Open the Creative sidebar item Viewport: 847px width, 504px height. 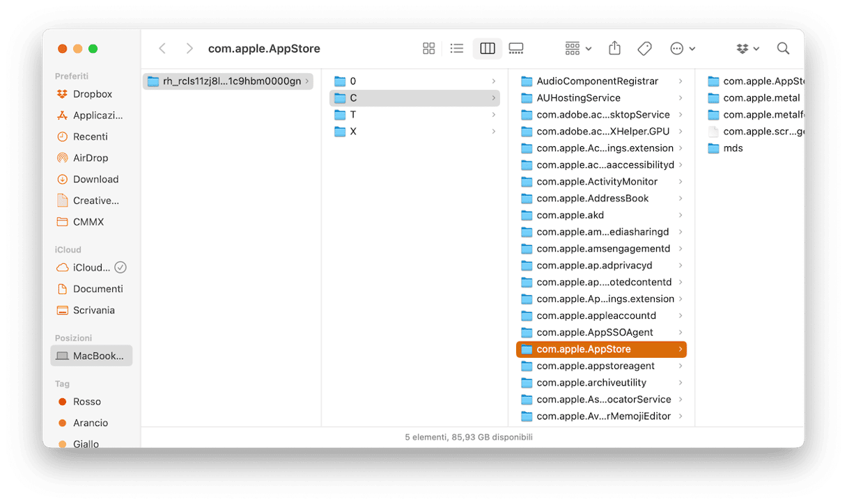pyautogui.click(x=91, y=200)
